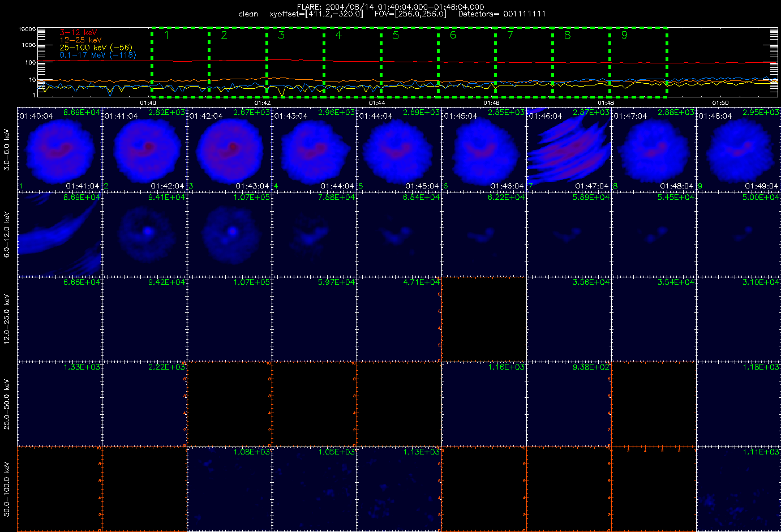Image resolution: width=781 pixels, height=532 pixels.
Task: Click the 01:42 tick label on the time axis
Action: [263, 103]
